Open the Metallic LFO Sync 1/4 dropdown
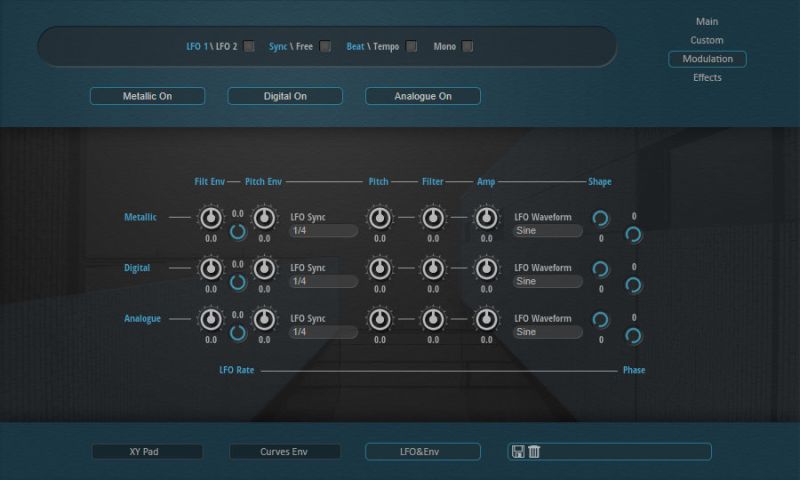 [323, 231]
